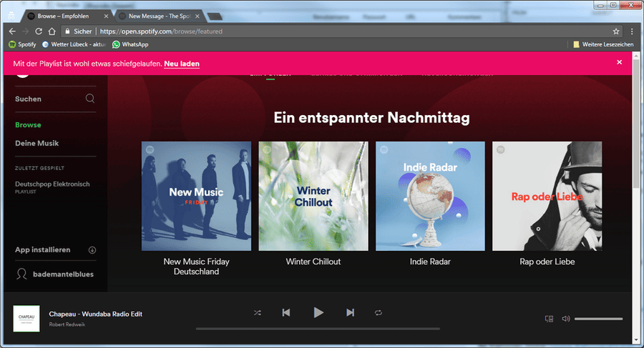
Task: Open Weitere Lesezeichen folder
Action: click(x=603, y=44)
